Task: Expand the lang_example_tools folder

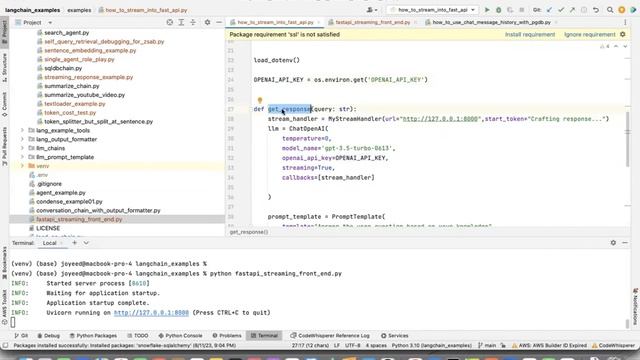Action: (22, 130)
